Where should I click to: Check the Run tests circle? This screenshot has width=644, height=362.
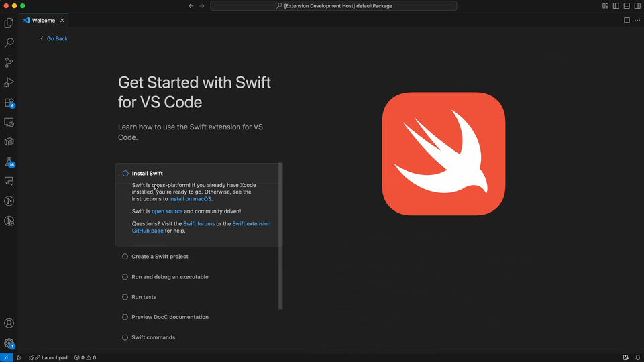coord(125,297)
